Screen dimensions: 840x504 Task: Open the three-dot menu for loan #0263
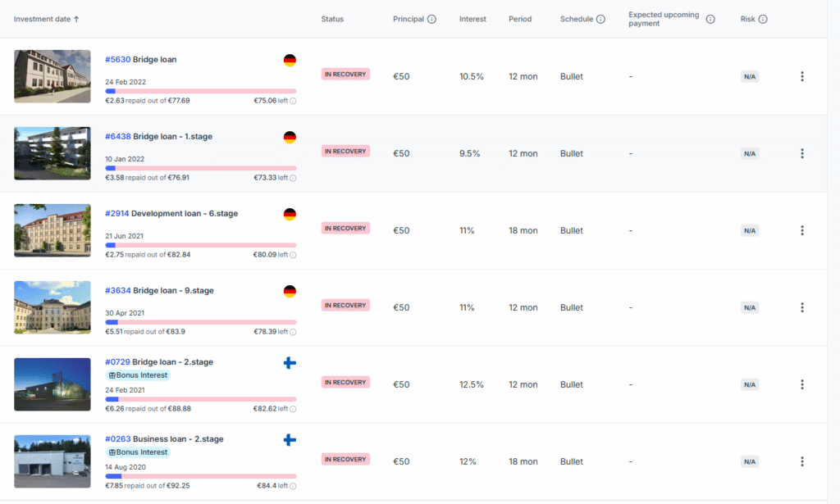tap(801, 461)
